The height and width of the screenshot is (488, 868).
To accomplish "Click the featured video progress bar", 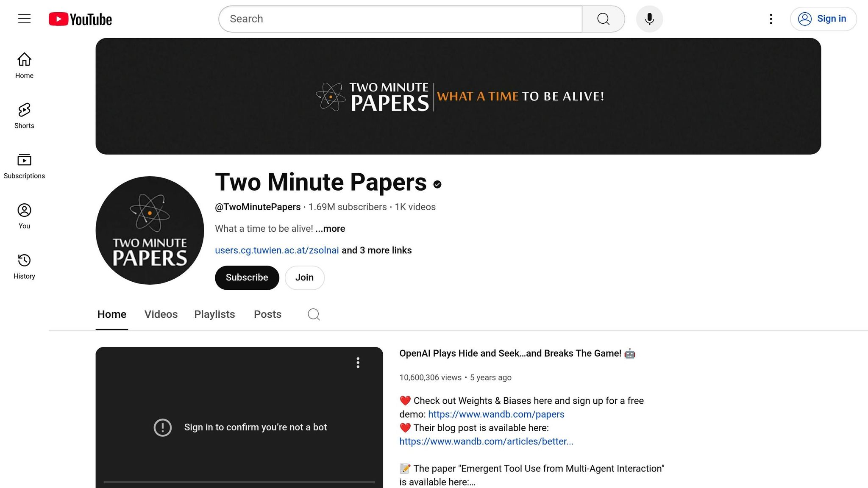I will pyautogui.click(x=239, y=482).
